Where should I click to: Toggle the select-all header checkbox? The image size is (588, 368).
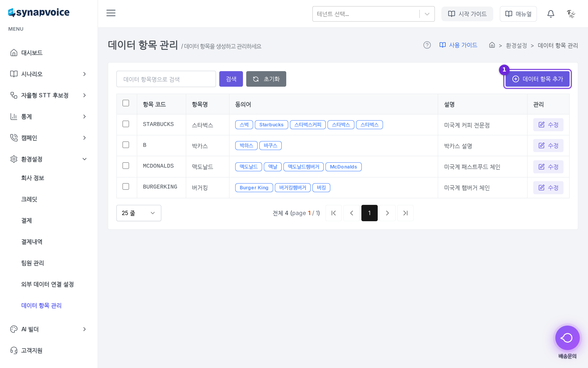pyautogui.click(x=126, y=103)
